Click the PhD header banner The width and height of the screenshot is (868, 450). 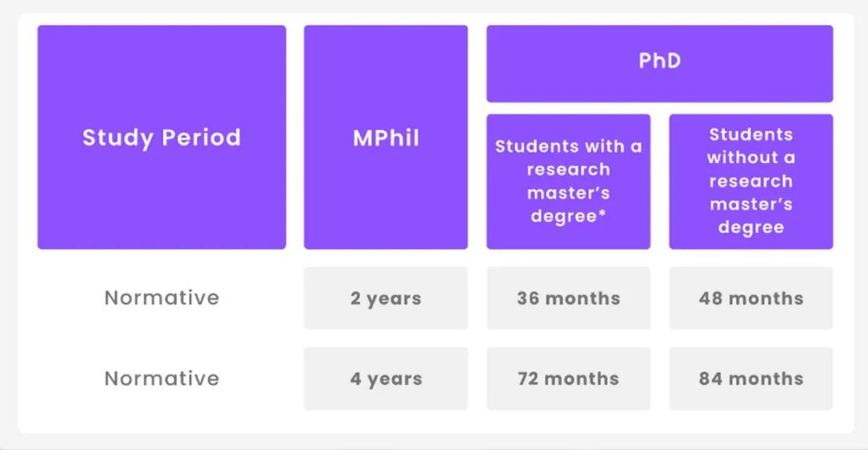(660, 63)
